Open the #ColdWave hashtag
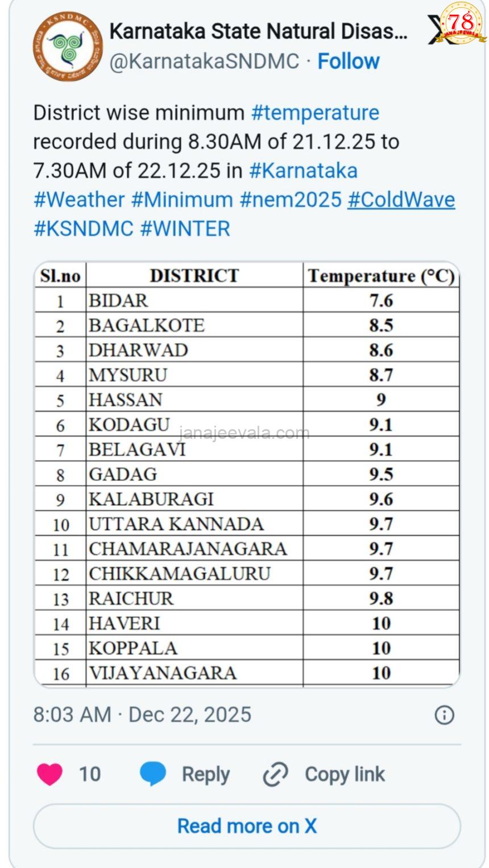 click(401, 200)
